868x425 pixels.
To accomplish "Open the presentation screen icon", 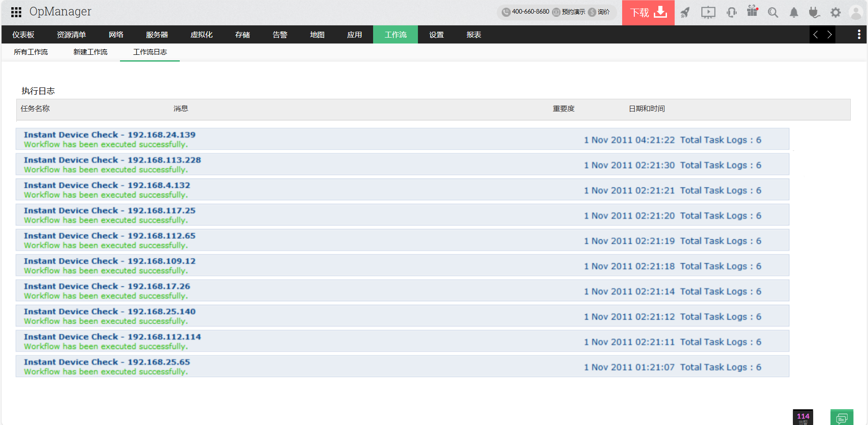I will 708,12.
